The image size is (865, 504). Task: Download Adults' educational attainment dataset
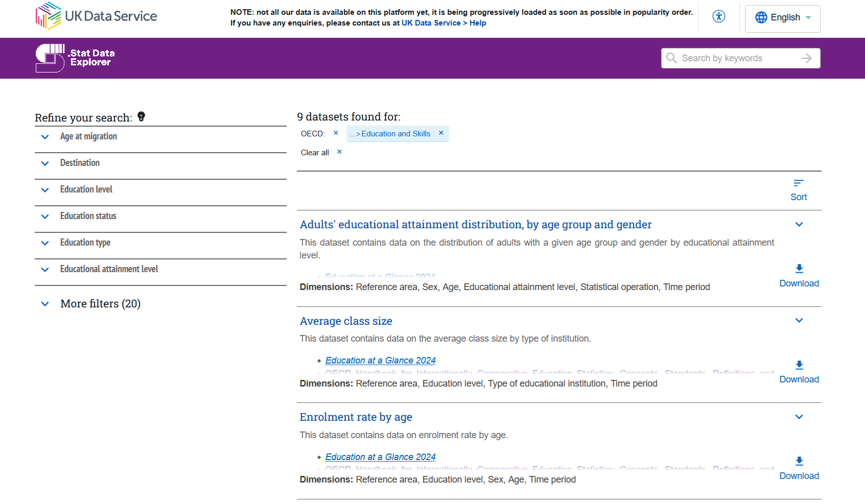(799, 276)
